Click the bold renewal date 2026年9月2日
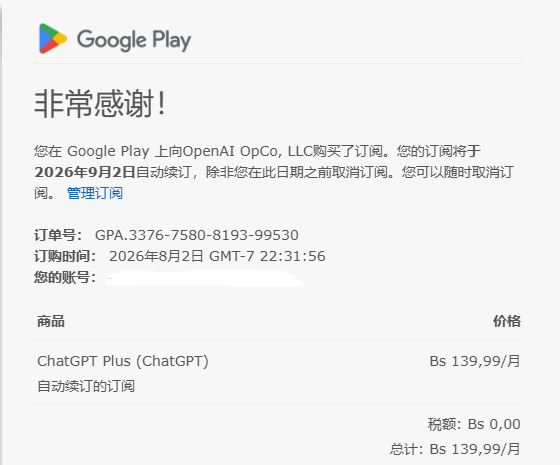 click(x=85, y=172)
